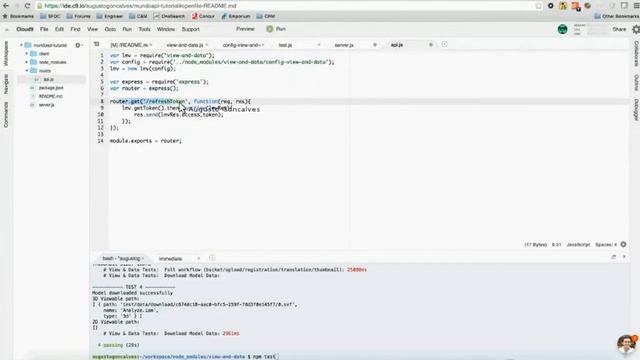This screenshot has height=360, width=640.
Task: Open Cloud9 preferences gear icon
Action: pyautogui.click(x=636, y=29)
